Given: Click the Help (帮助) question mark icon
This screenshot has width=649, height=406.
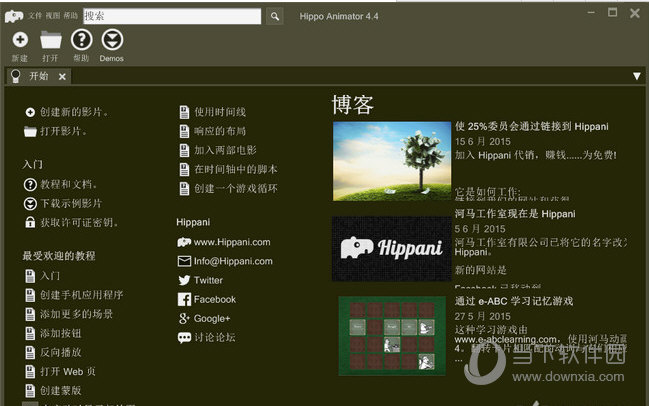Looking at the screenshot, I should pyautogui.click(x=82, y=40).
